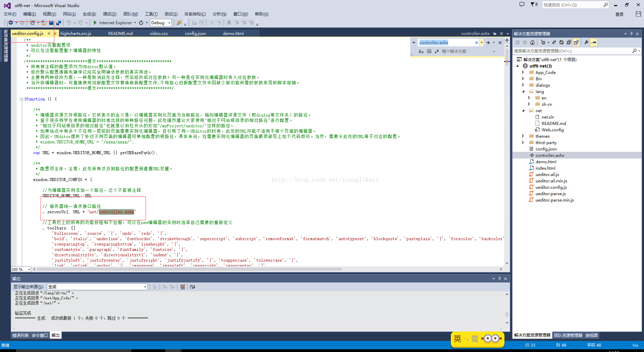Image resolution: width=644 pixels, height=352 pixels.
Task: Open the Internet Explorer browser dropdown arrow
Action: click(135, 23)
